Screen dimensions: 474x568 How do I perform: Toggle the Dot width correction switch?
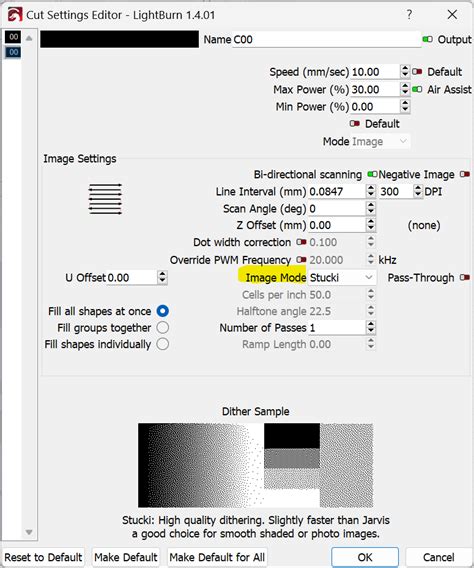point(301,242)
